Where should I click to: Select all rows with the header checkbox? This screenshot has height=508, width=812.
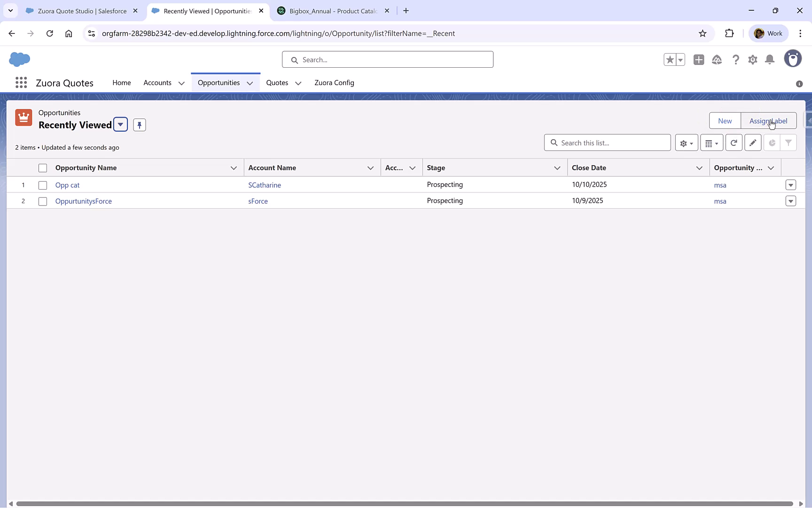(43, 167)
